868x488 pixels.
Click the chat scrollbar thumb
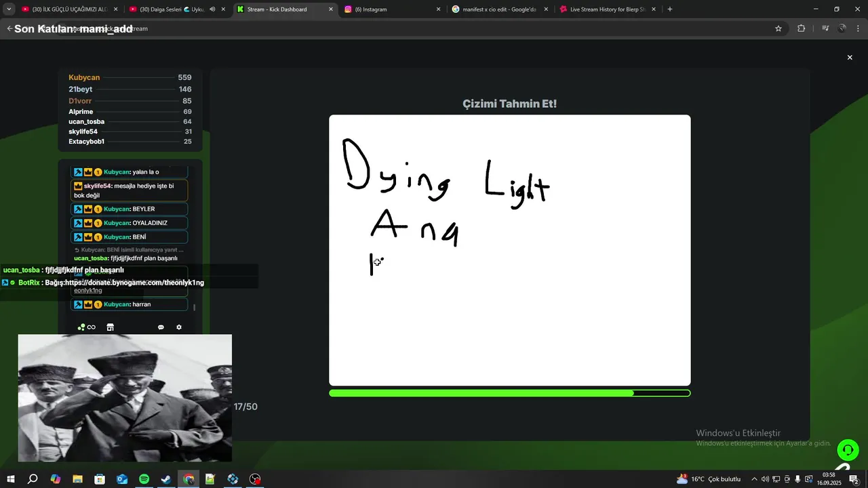tap(195, 307)
